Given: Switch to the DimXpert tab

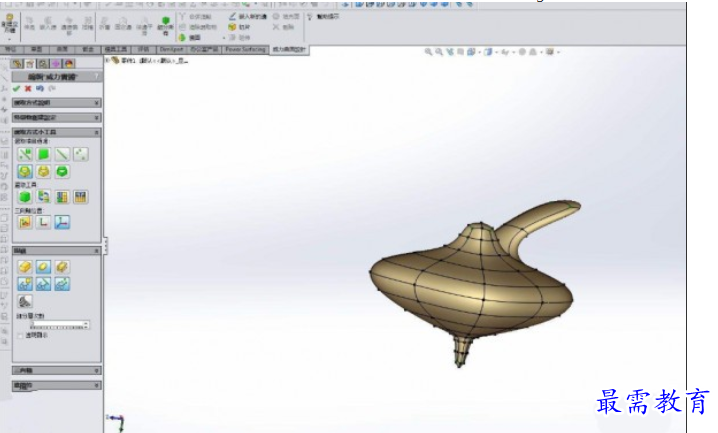Looking at the screenshot, I should [171, 49].
